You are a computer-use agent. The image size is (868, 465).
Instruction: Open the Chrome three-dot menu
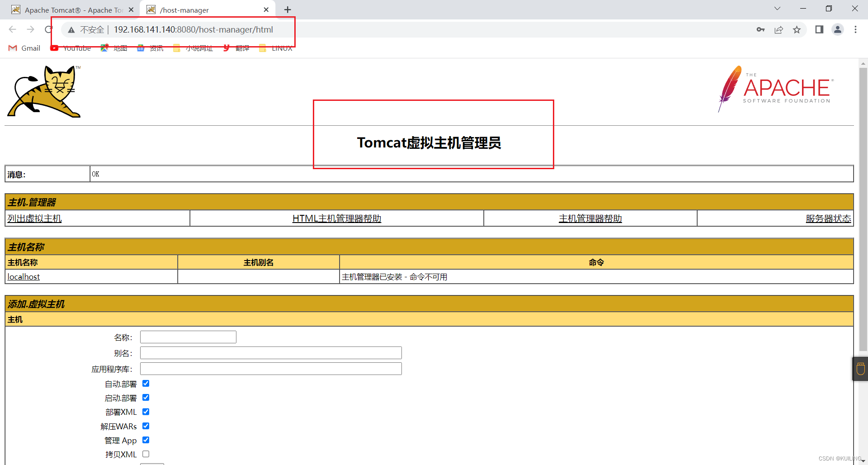tap(855, 29)
